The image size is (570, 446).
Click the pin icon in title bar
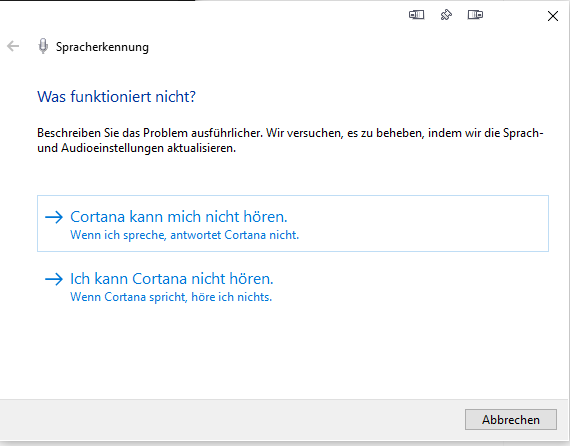coord(446,15)
